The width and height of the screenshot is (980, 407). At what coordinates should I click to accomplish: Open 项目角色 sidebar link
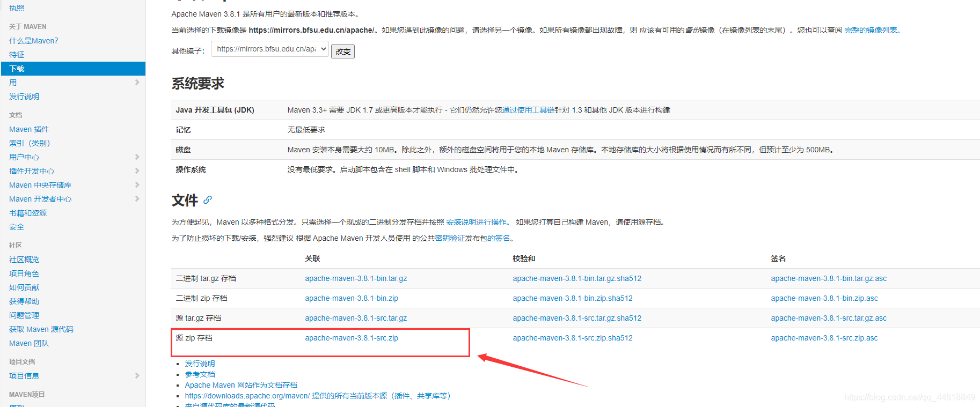(24, 273)
